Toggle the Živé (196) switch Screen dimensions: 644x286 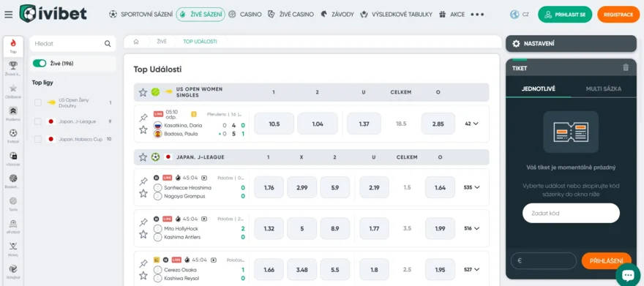[40, 63]
